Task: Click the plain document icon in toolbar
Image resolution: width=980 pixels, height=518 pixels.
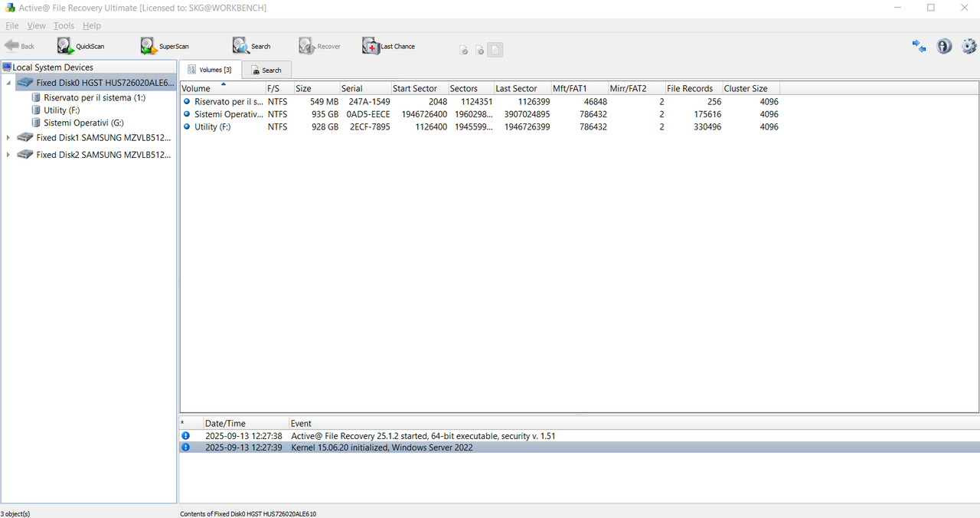Action: point(496,51)
